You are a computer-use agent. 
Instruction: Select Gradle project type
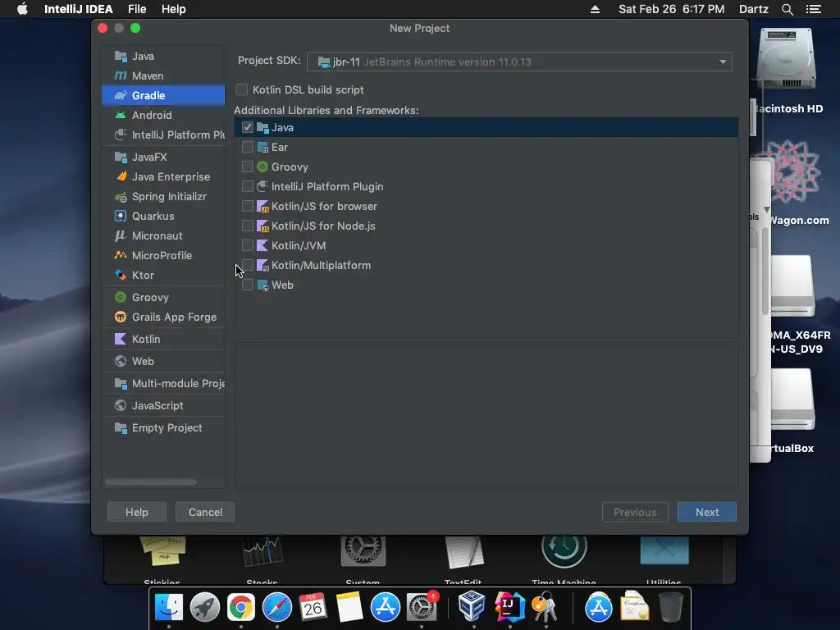163,95
